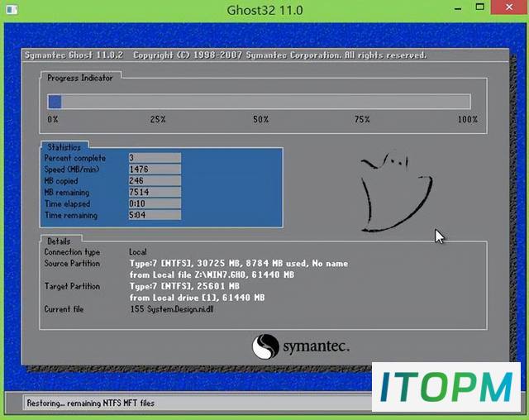The height and width of the screenshot is (420, 529).
Task: Click the 'Ghost32 11.0' window title
Action: tap(264, 10)
